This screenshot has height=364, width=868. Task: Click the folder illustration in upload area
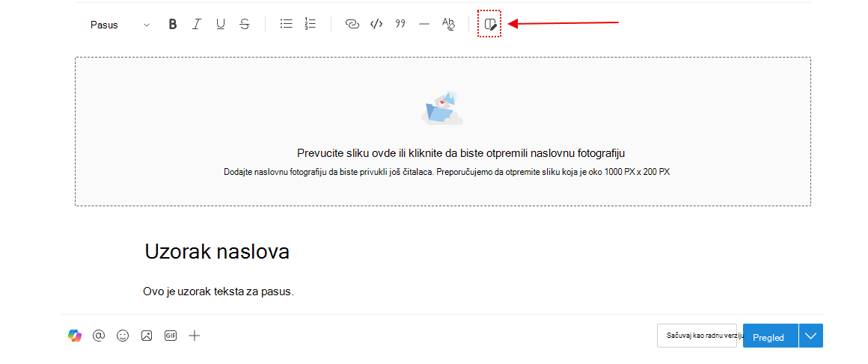(441, 108)
